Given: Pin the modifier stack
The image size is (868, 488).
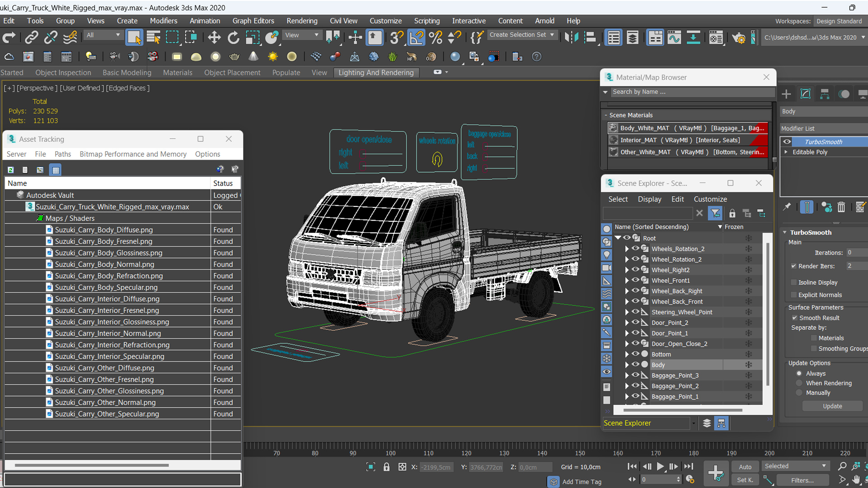Looking at the screenshot, I should [787, 207].
